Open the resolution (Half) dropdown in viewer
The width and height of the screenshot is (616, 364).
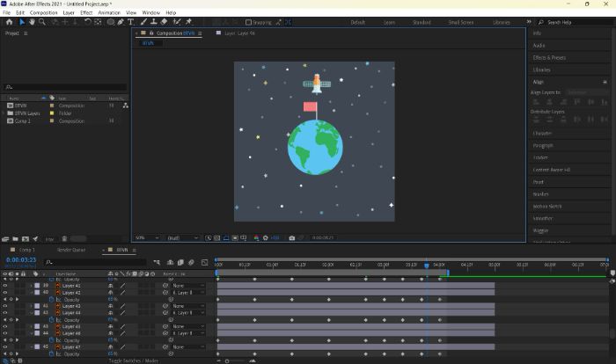click(183, 238)
